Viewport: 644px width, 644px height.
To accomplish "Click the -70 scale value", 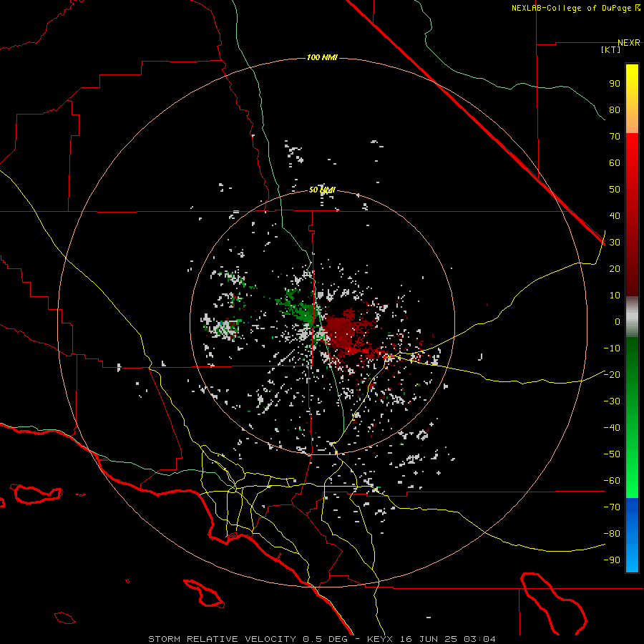I will (x=612, y=507).
